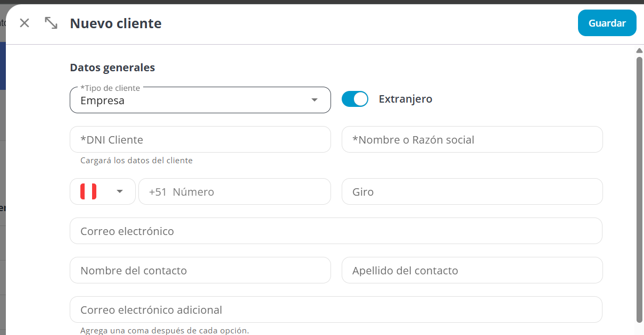644x335 pixels.
Task: Select the Giro input field
Action: 472,191
